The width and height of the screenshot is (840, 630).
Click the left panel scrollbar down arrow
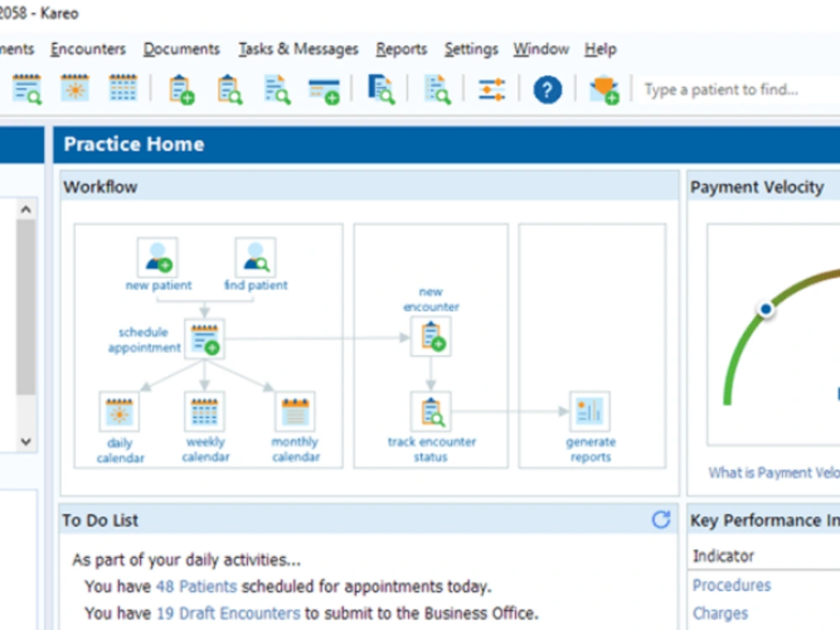pyautogui.click(x=26, y=442)
